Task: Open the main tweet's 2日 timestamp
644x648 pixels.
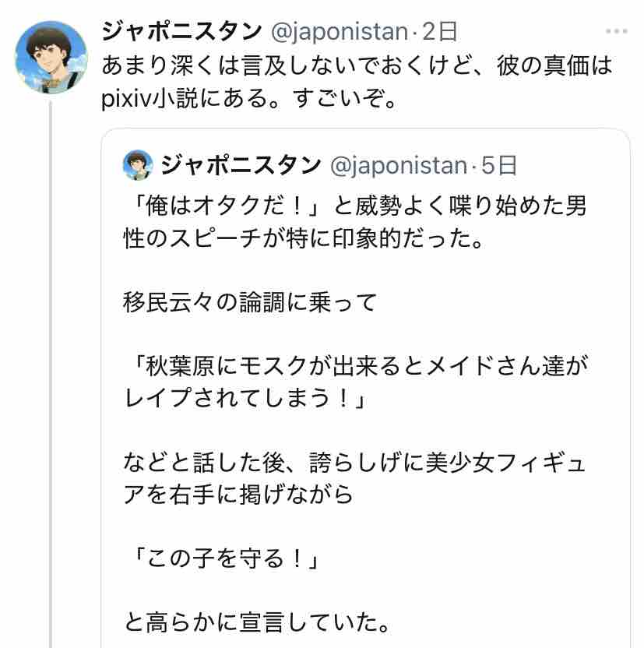Action: [x=439, y=32]
